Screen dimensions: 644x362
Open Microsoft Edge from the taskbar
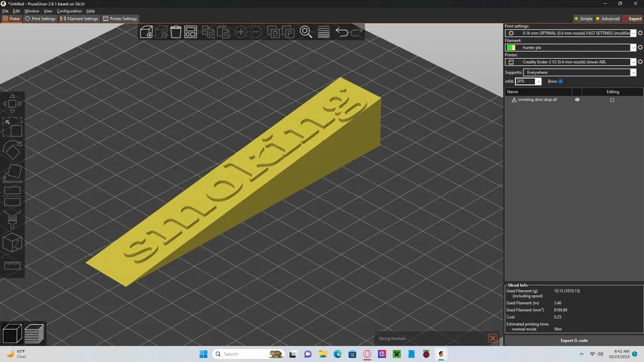point(337,354)
